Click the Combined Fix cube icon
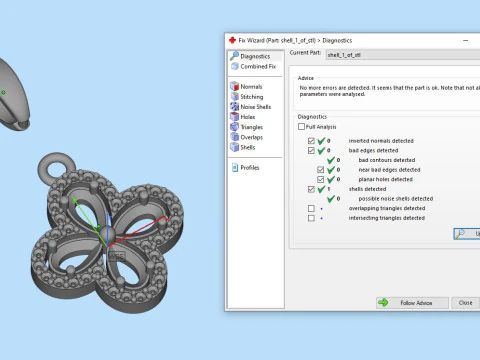480x360 pixels. click(x=235, y=66)
